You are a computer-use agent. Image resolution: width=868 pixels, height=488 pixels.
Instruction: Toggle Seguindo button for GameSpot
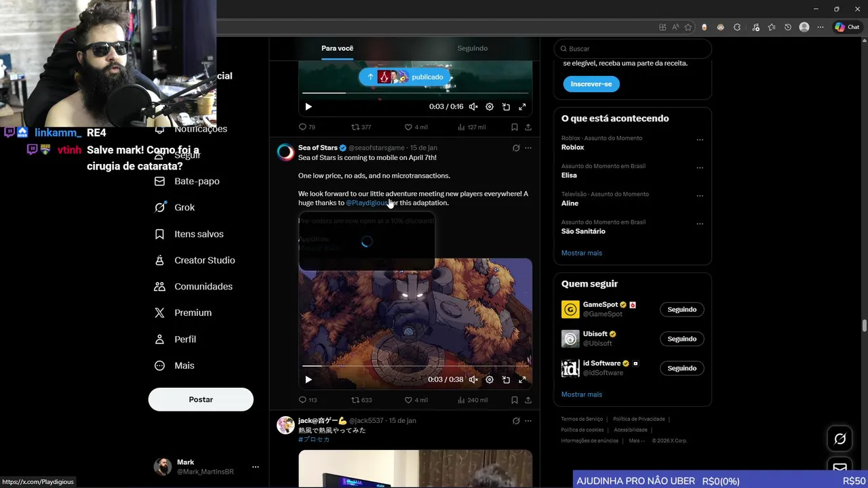pos(682,309)
